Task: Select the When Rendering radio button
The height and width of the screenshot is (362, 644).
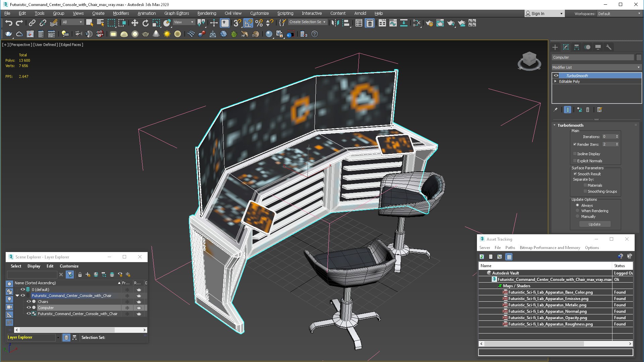Action: tap(578, 211)
